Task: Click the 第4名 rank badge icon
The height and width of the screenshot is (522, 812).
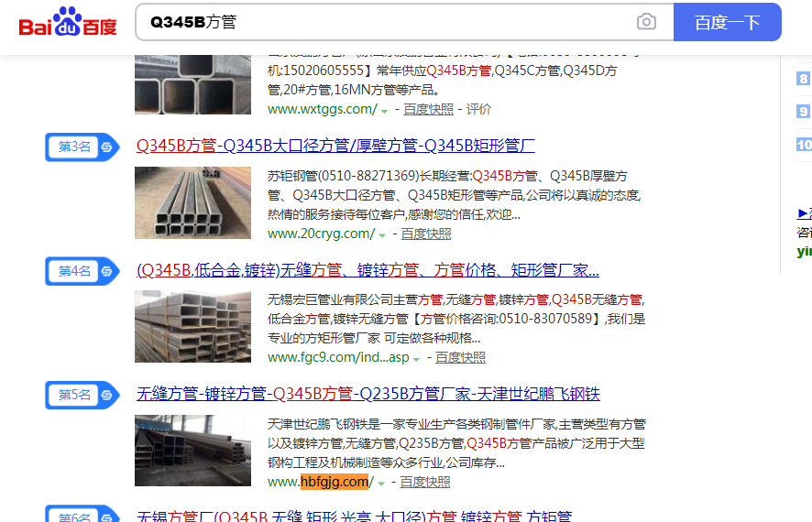Action: point(82,271)
